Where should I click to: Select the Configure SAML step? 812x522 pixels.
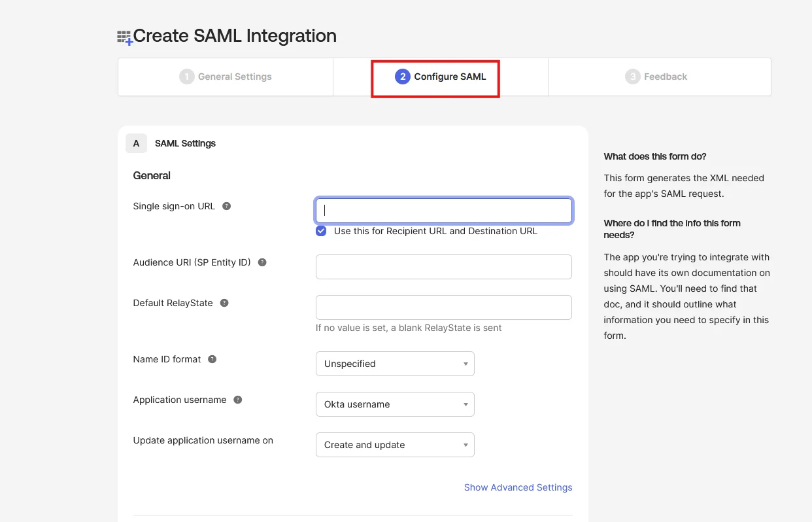click(435, 77)
